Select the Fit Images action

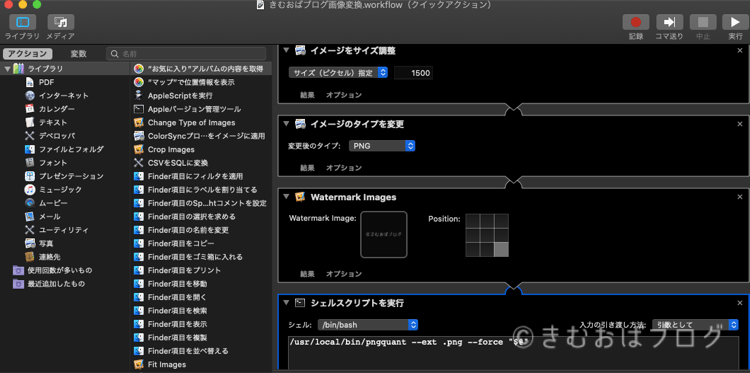[x=167, y=364]
